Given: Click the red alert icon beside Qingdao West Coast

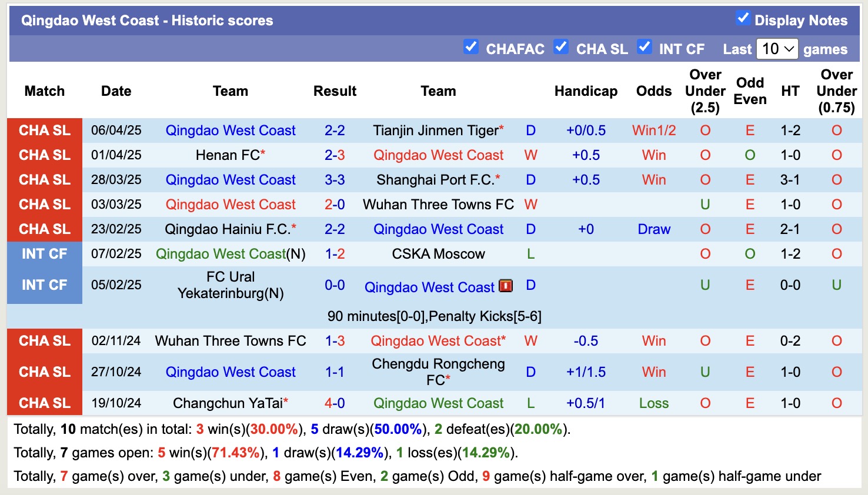Looking at the screenshot, I should point(505,287).
